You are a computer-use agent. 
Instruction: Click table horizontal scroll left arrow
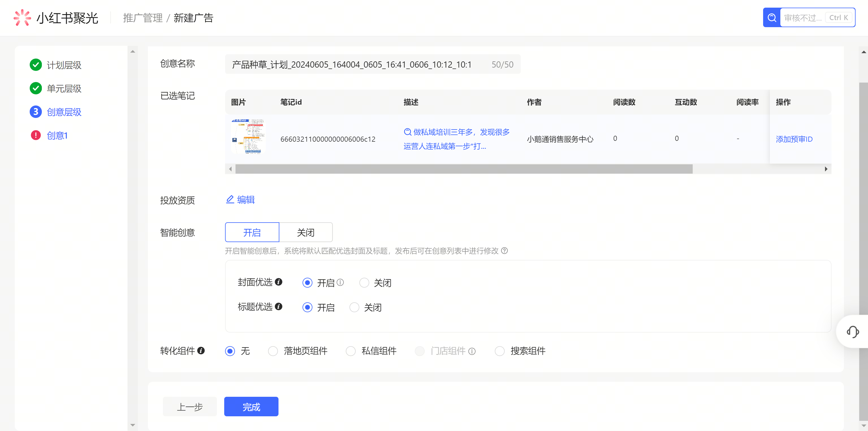click(x=230, y=169)
